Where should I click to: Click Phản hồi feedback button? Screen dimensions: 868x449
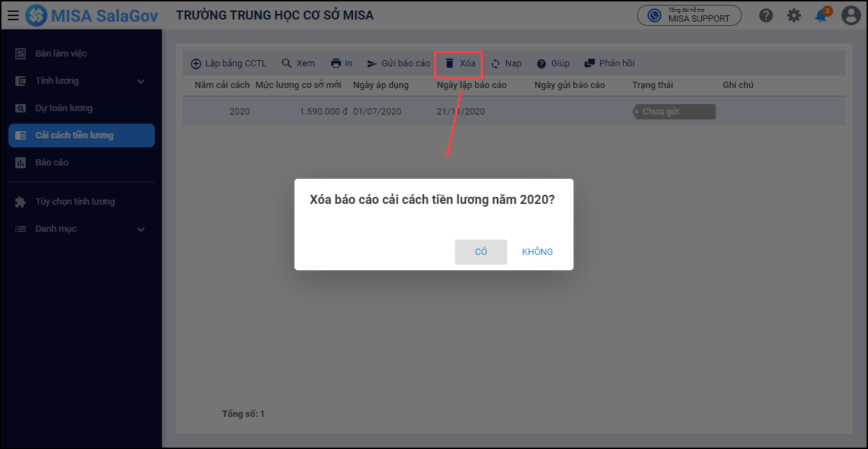[x=609, y=64]
